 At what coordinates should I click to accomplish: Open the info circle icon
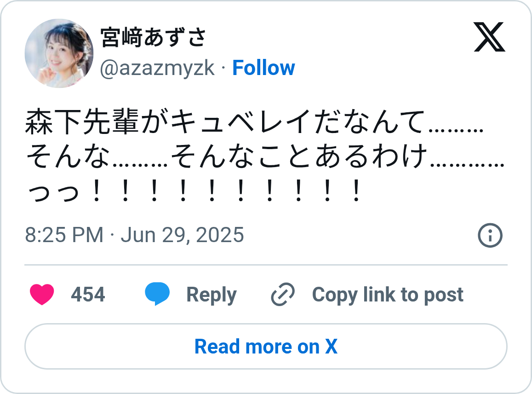point(490,236)
